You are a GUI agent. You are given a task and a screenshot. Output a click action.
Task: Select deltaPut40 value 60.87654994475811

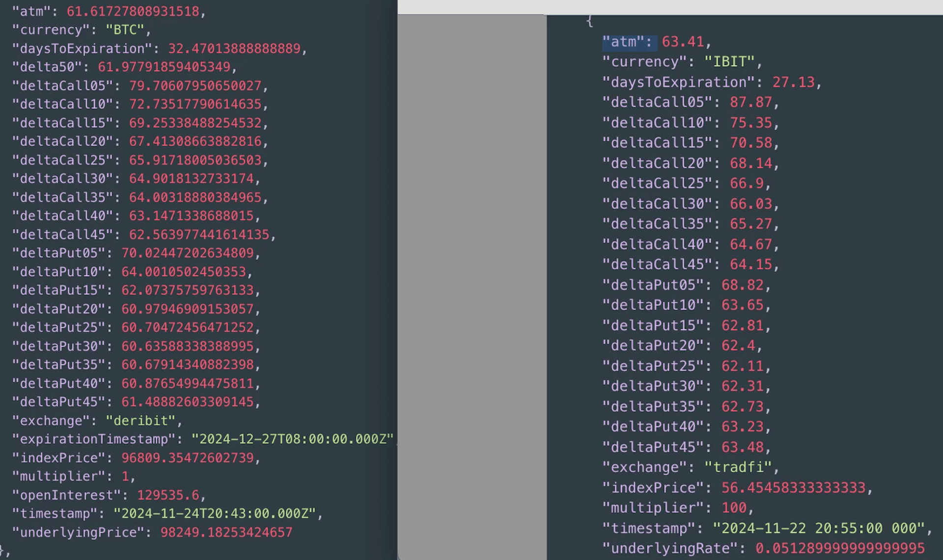pyautogui.click(x=188, y=383)
